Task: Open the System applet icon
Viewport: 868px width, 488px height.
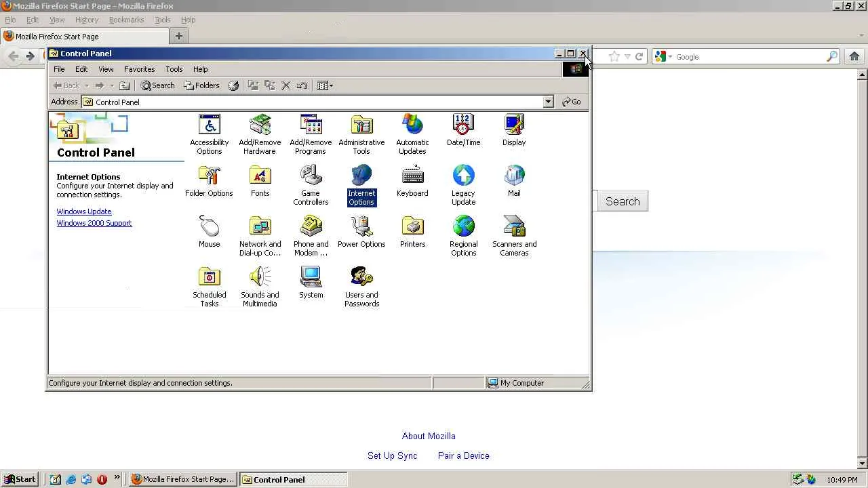Action: coord(311,283)
